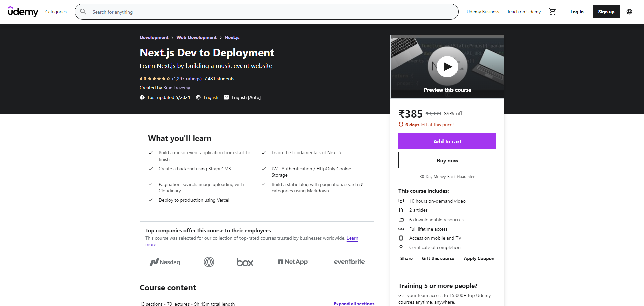Open Brad Traversy instructor profile
The width and height of the screenshot is (644, 306).
coord(176,88)
